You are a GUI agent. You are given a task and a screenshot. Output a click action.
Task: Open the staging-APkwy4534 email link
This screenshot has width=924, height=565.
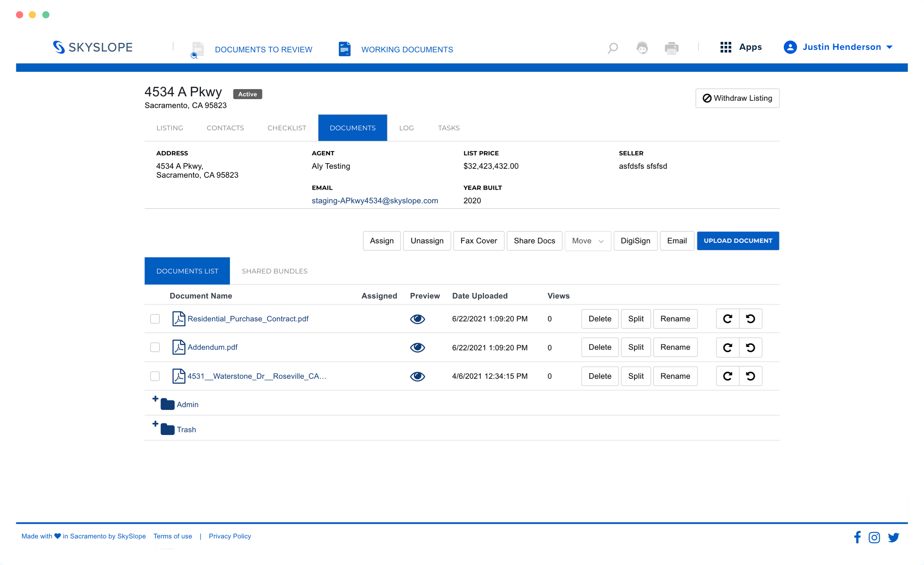click(375, 201)
